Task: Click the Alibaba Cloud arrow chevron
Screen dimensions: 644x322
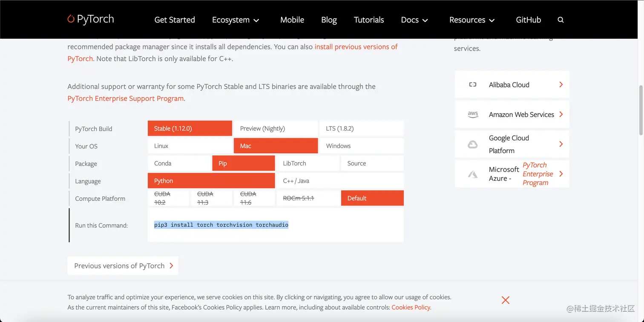Action: point(561,85)
